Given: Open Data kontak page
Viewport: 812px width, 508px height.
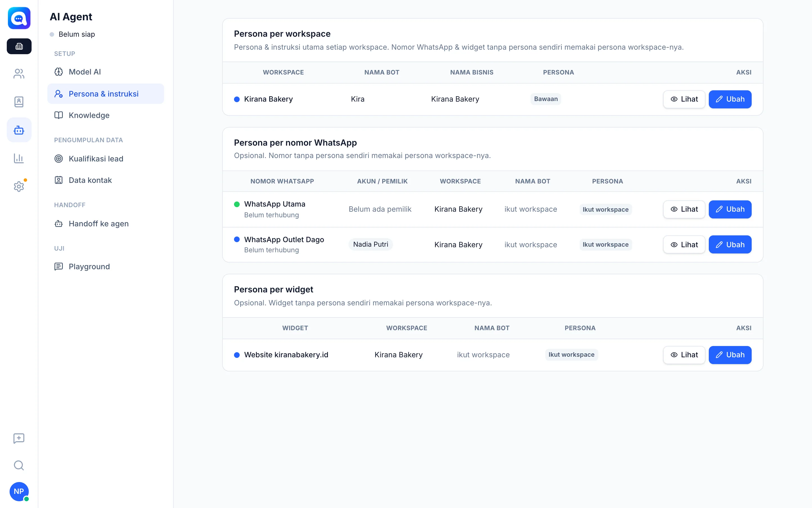Looking at the screenshot, I should pos(106,180).
